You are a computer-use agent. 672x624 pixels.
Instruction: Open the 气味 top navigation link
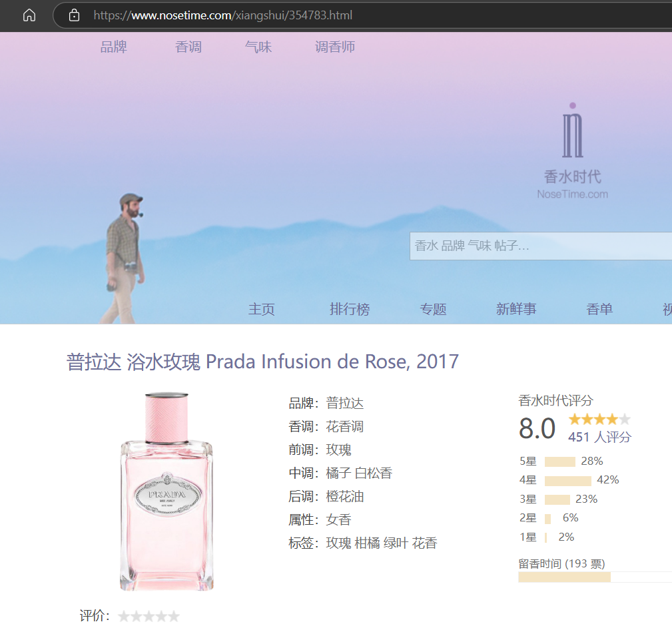[x=258, y=47]
